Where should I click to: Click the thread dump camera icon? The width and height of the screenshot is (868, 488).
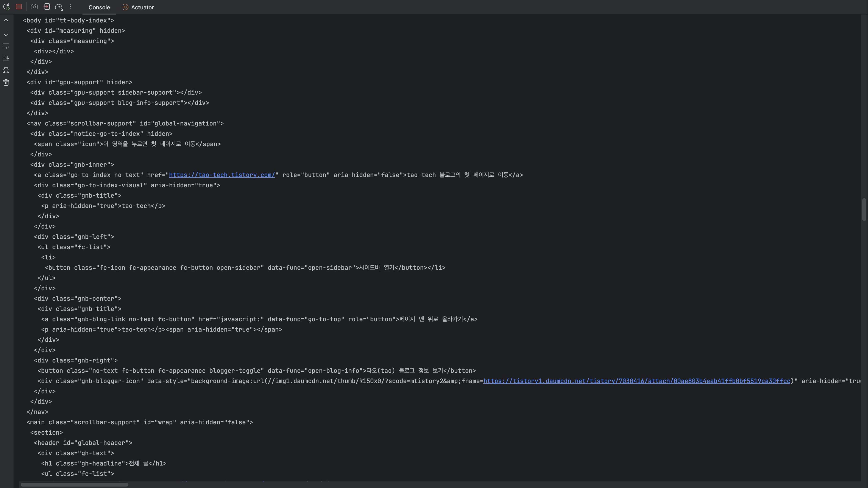point(34,7)
